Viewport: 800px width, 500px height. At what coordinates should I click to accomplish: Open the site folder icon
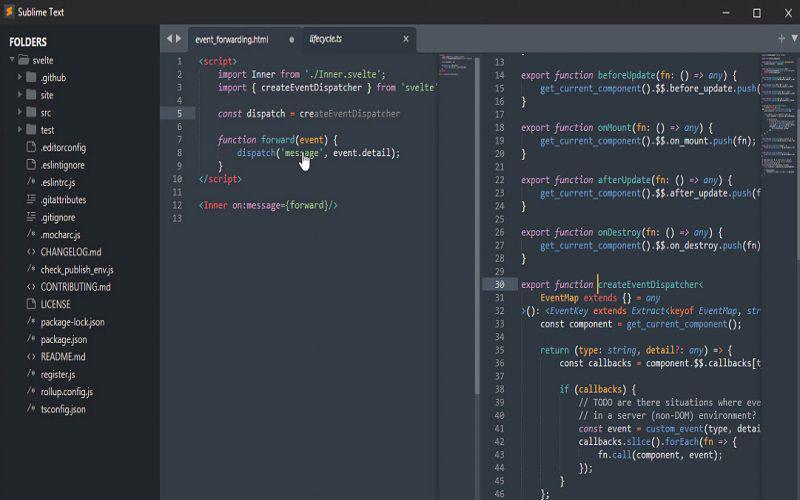31,94
